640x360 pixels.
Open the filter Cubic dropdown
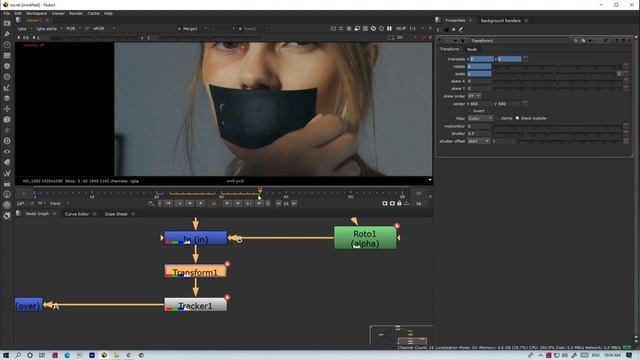480,118
